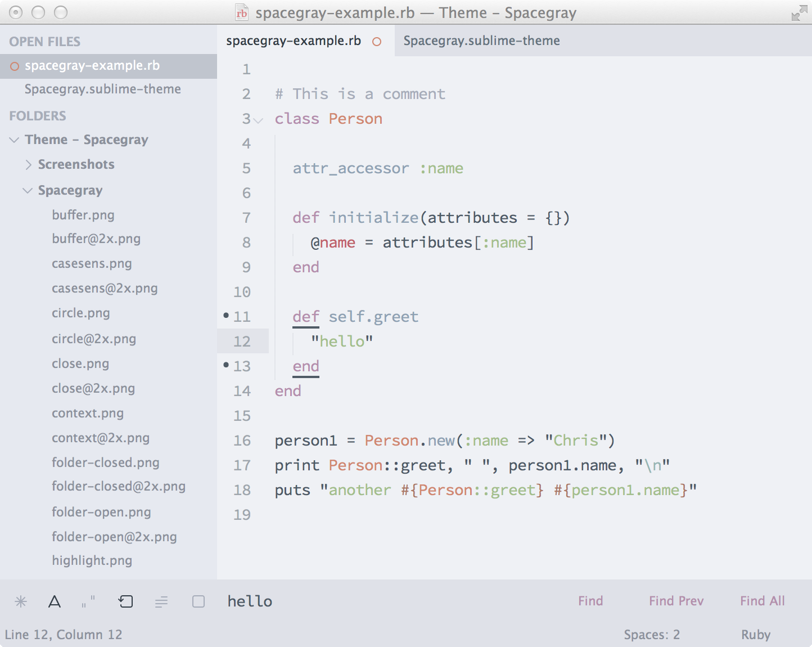812x647 pixels.
Task: Toggle whole word search option
Action: (88, 601)
